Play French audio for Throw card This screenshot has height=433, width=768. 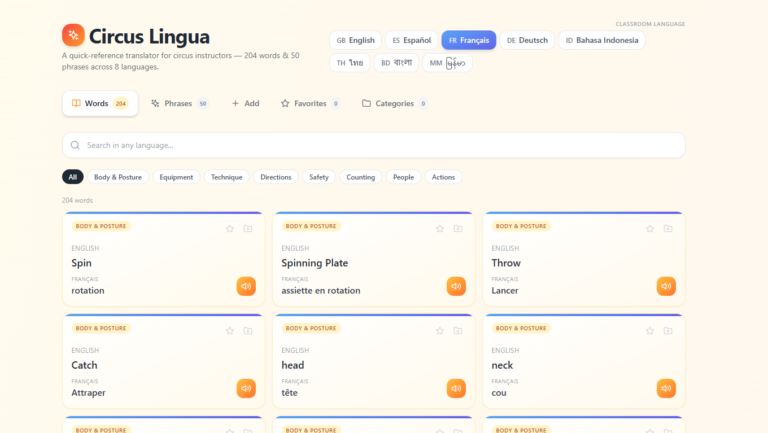point(666,286)
